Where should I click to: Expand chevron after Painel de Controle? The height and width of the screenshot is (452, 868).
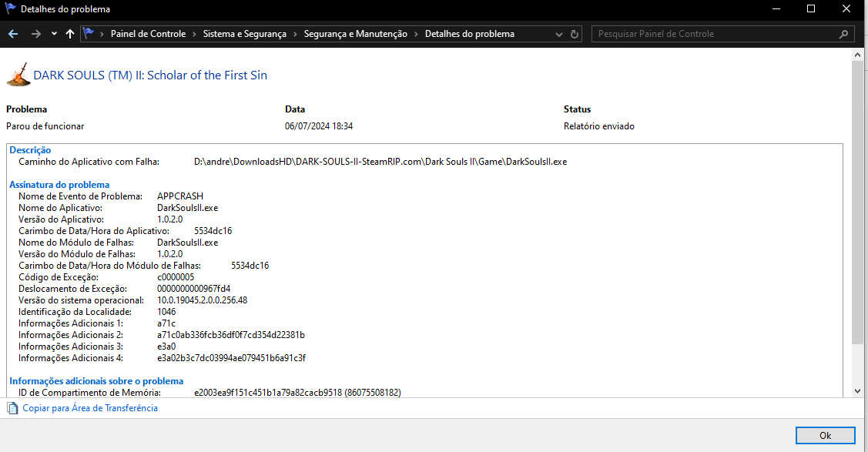click(x=194, y=35)
